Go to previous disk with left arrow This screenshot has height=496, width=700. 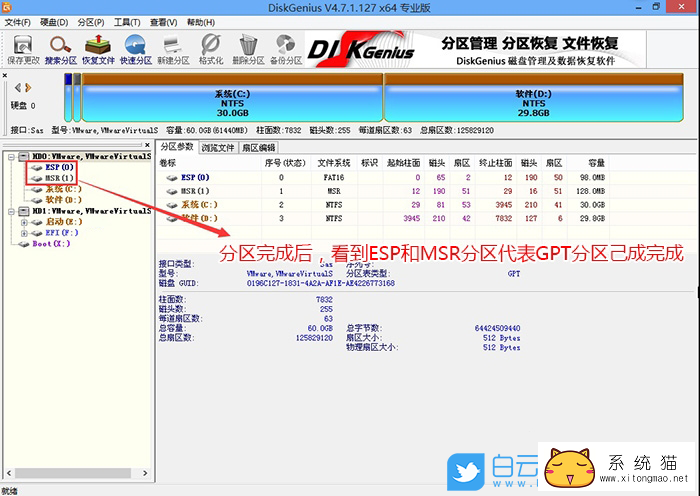[18, 88]
